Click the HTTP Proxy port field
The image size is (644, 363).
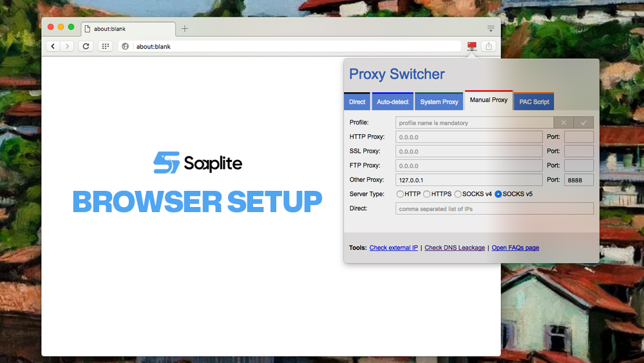click(579, 137)
